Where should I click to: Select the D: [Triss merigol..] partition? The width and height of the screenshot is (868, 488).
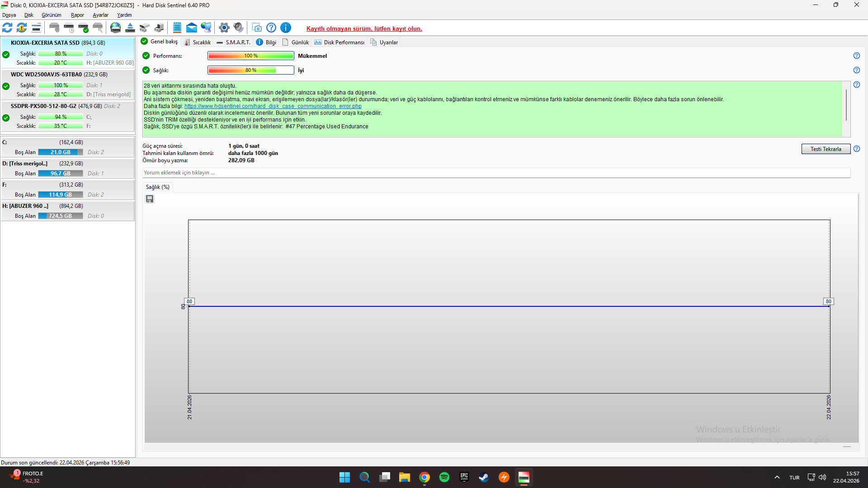tap(68, 169)
